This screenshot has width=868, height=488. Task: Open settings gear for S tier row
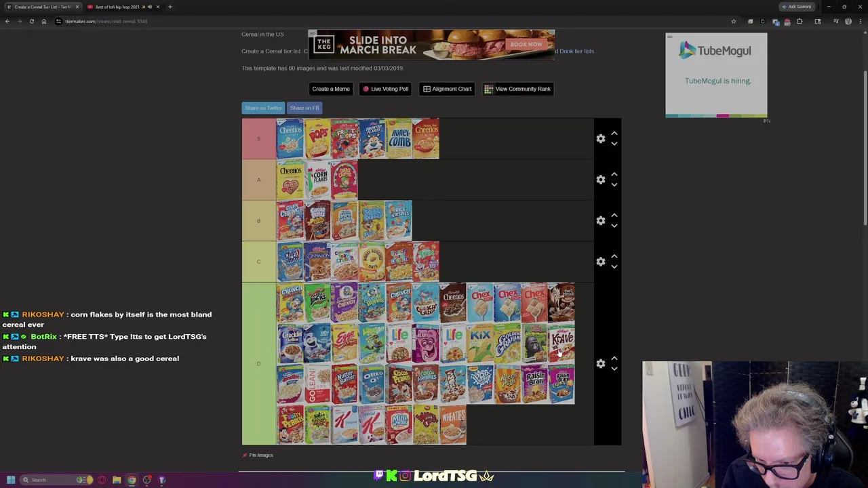[601, 139]
